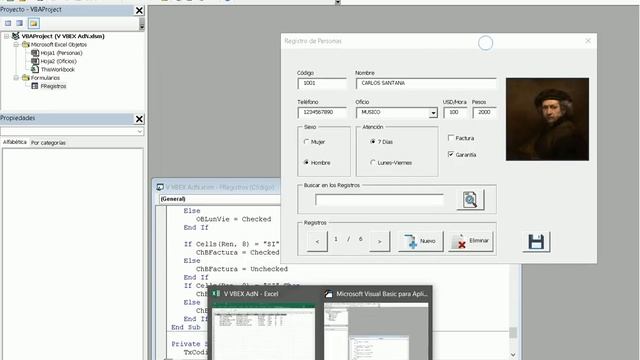Close the Proyecto - VBAProject panel

coord(139,11)
